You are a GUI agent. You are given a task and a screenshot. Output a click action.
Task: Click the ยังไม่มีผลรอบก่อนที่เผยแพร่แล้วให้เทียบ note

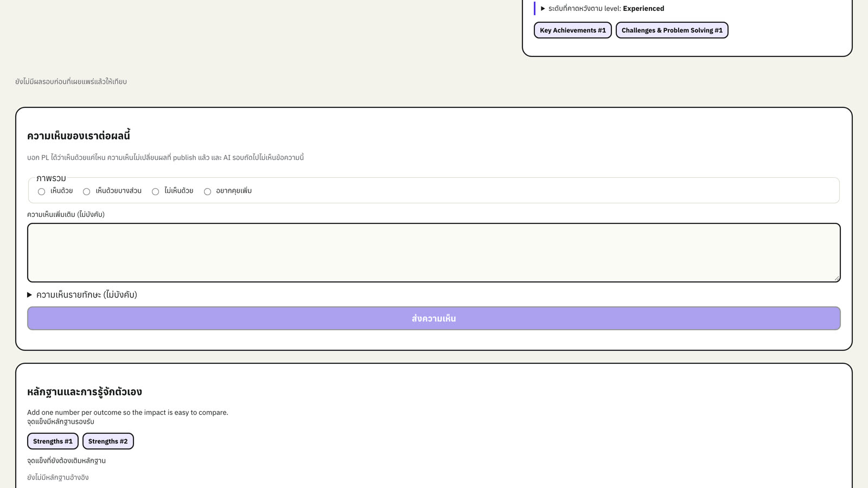(x=71, y=82)
